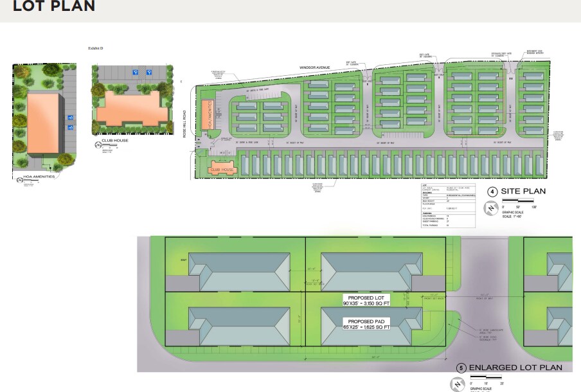This screenshot has height=392, width=581.
Task: Click the Site Plan north arrow compass
Action: coord(492,208)
